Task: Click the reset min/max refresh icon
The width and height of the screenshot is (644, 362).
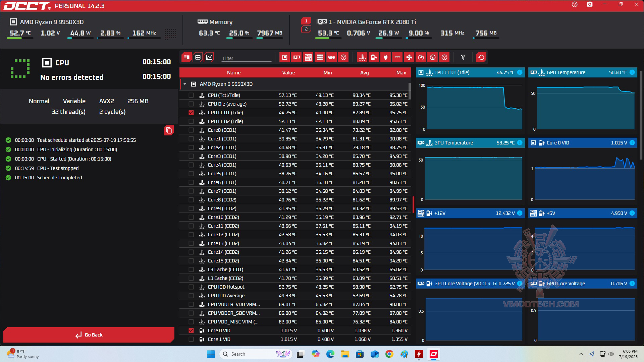Action: (x=481, y=57)
